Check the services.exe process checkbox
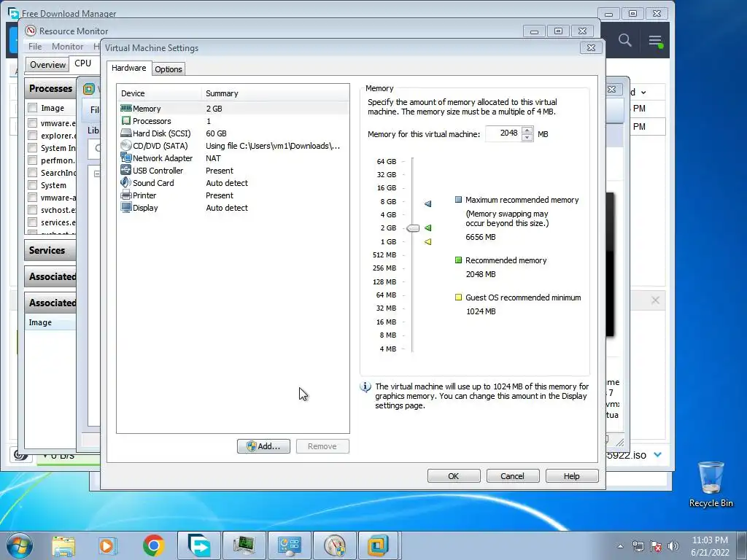The width and height of the screenshot is (747, 560). [x=32, y=222]
